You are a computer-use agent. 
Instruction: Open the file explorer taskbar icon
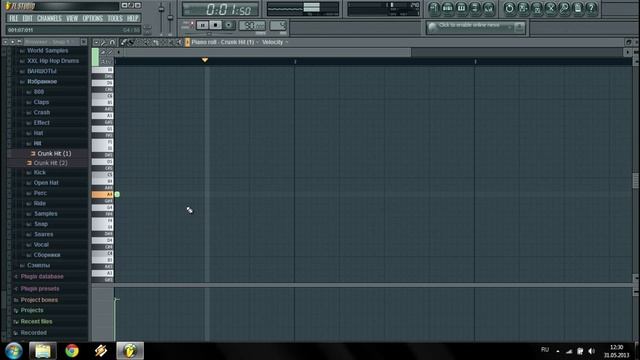click(43, 351)
